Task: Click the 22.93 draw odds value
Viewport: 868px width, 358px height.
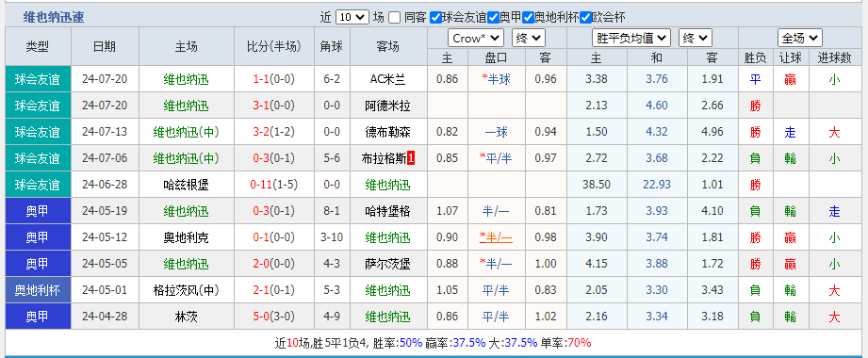Action: tap(657, 185)
